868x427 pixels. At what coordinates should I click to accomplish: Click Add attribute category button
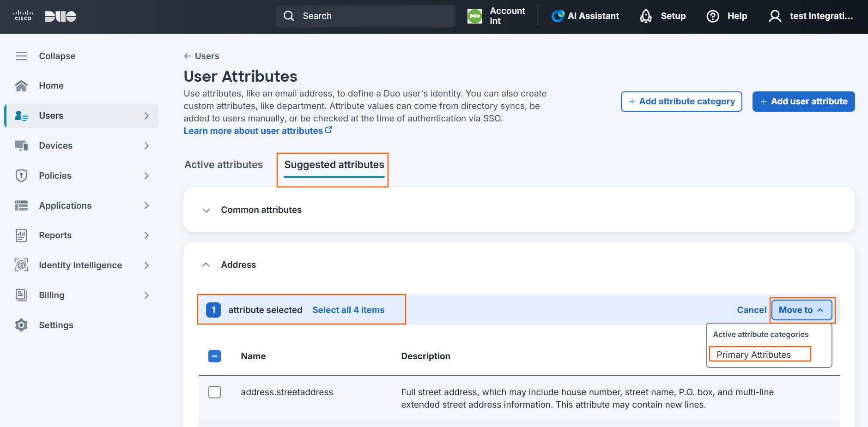681,102
